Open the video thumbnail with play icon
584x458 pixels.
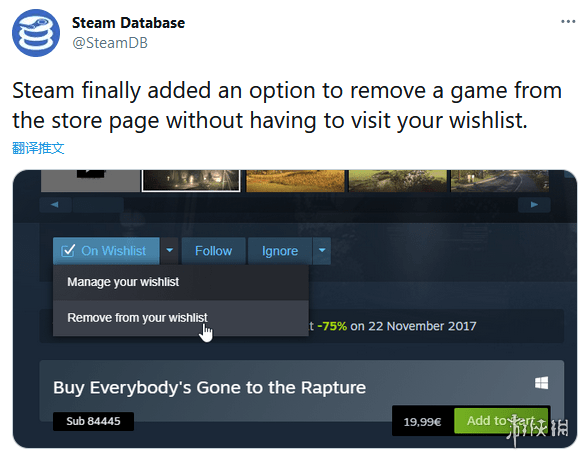click(x=90, y=181)
